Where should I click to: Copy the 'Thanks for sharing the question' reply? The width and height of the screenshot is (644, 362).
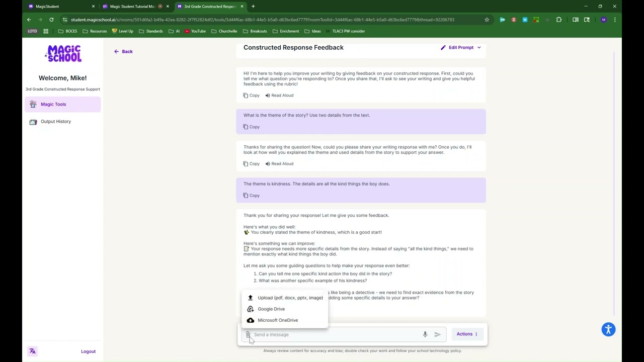click(x=252, y=163)
